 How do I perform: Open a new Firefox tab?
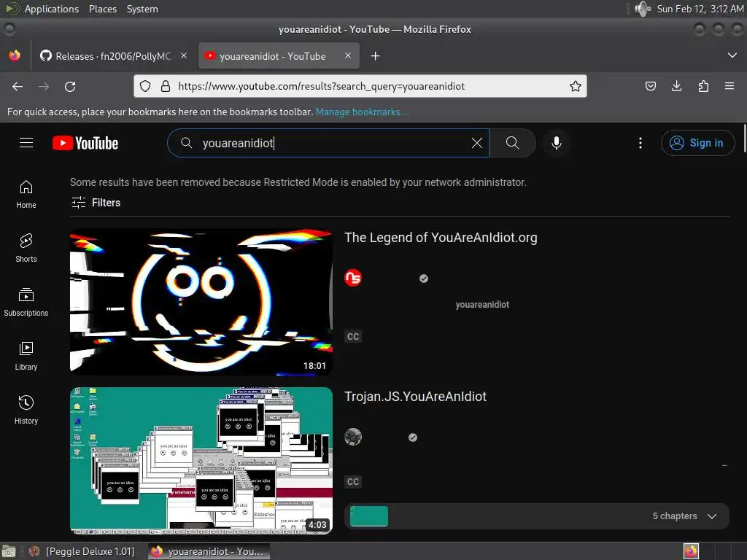coord(376,56)
